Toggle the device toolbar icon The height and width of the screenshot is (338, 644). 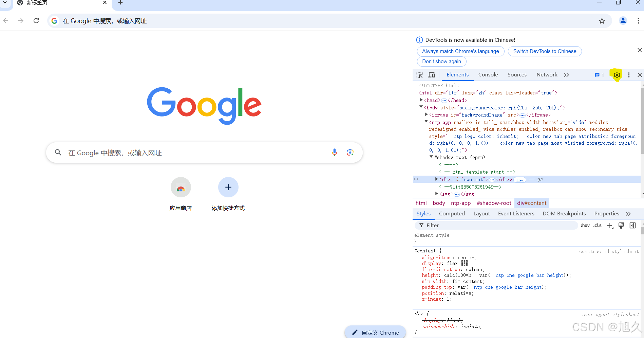(432, 75)
